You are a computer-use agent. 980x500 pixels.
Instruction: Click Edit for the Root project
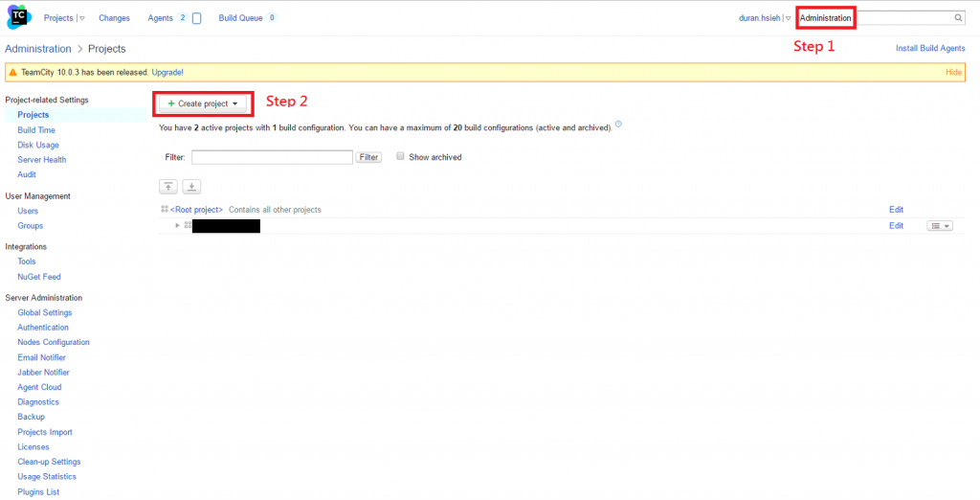coord(896,210)
